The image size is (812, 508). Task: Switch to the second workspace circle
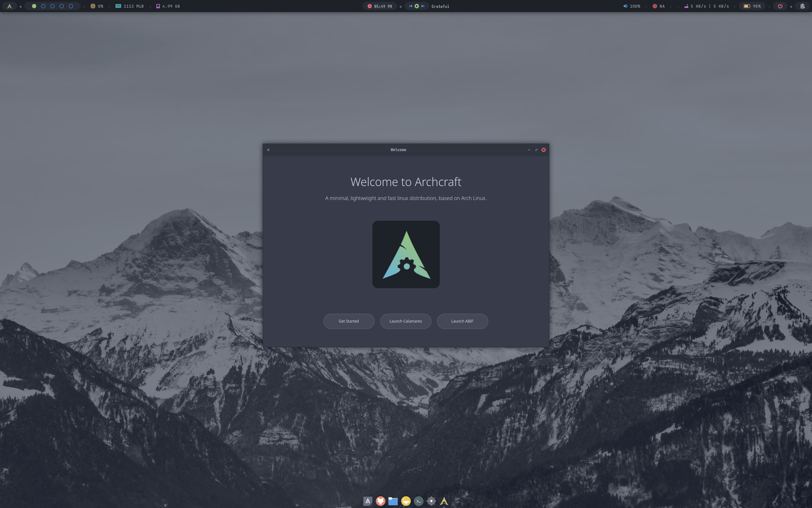point(43,6)
